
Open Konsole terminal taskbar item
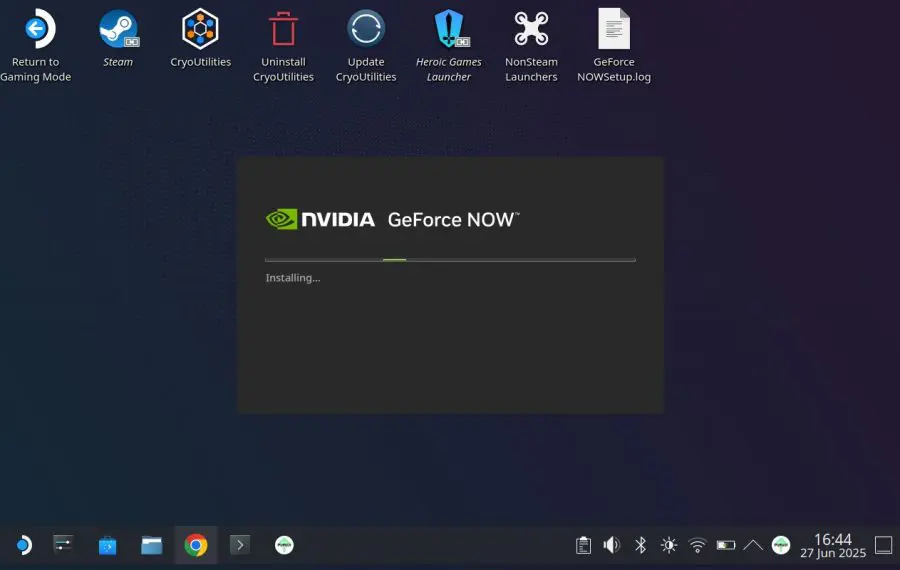click(240, 545)
